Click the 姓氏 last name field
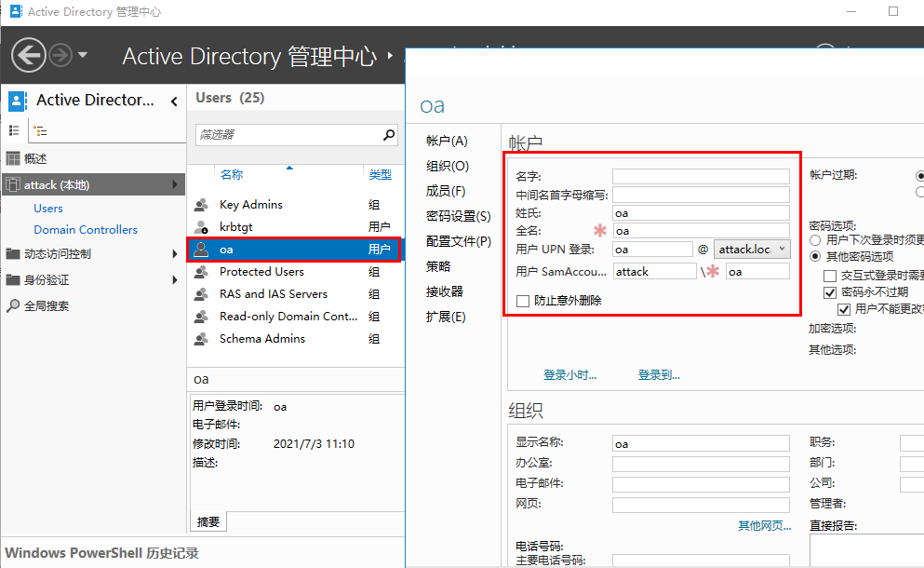 click(x=701, y=213)
